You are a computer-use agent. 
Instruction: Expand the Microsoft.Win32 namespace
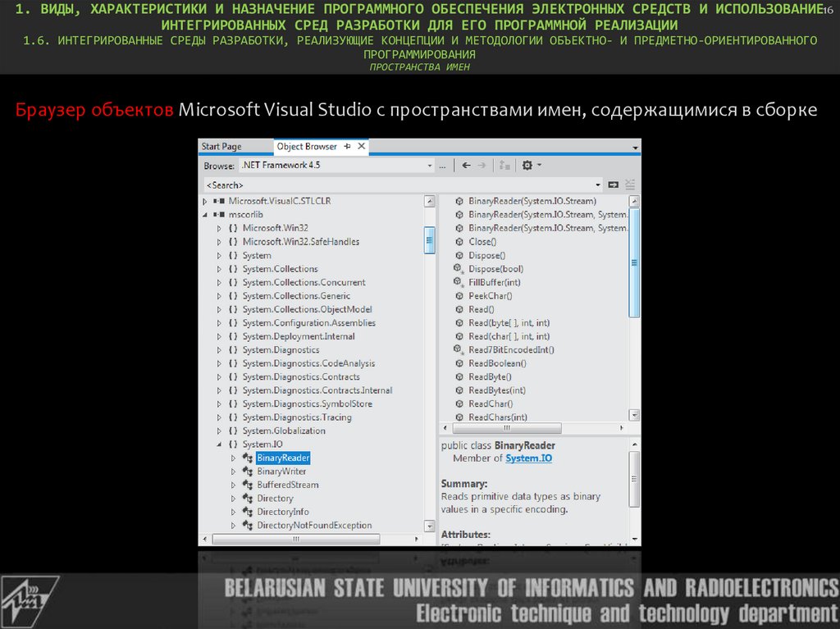point(219,228)
